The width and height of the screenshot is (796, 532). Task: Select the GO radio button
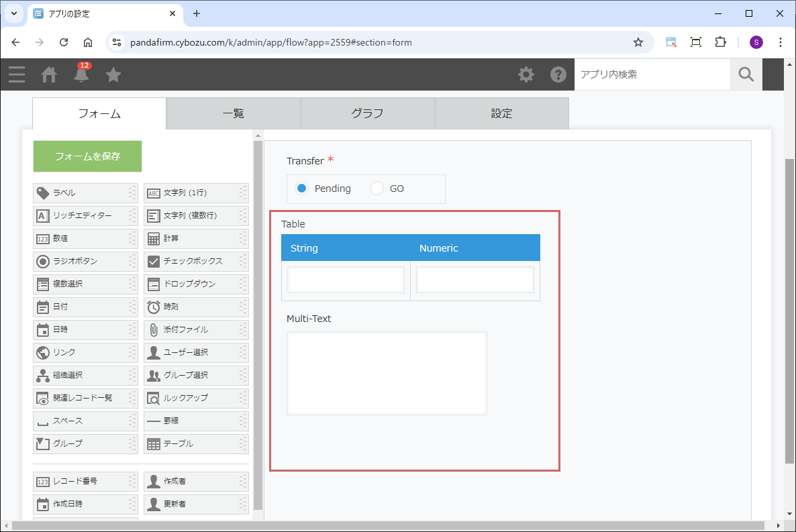point(377,189)
